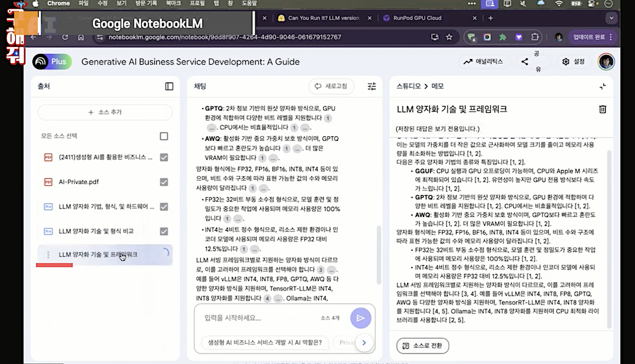Open the 북마크 menu
Screen dimensions: 635x364
click(173, 3)
